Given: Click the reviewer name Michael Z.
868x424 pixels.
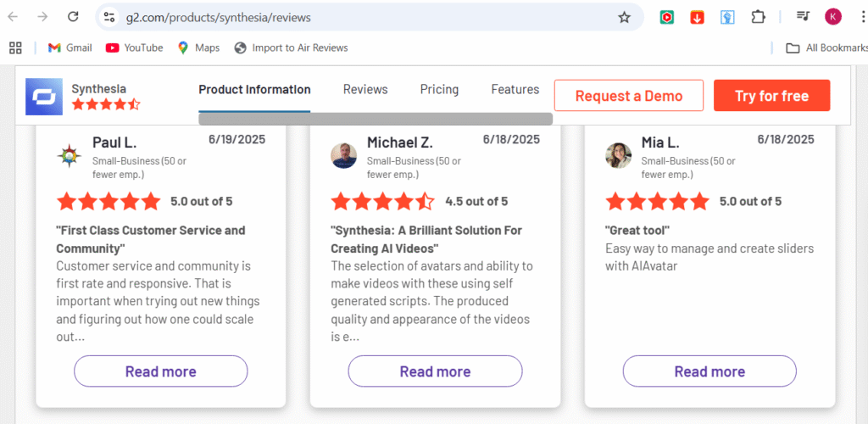Looking at the screenshot, I should pyautogui.click(x=400, y=142).
